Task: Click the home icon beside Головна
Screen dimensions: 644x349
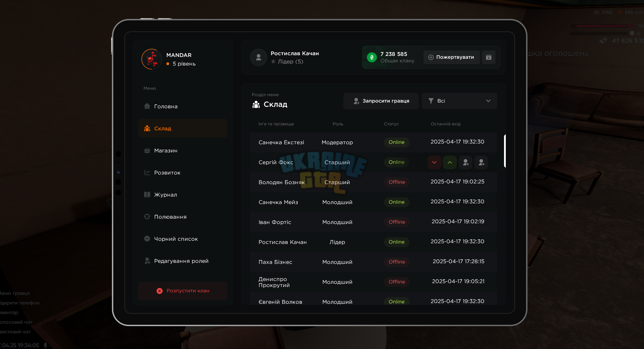Action: [x=147, y=106]
